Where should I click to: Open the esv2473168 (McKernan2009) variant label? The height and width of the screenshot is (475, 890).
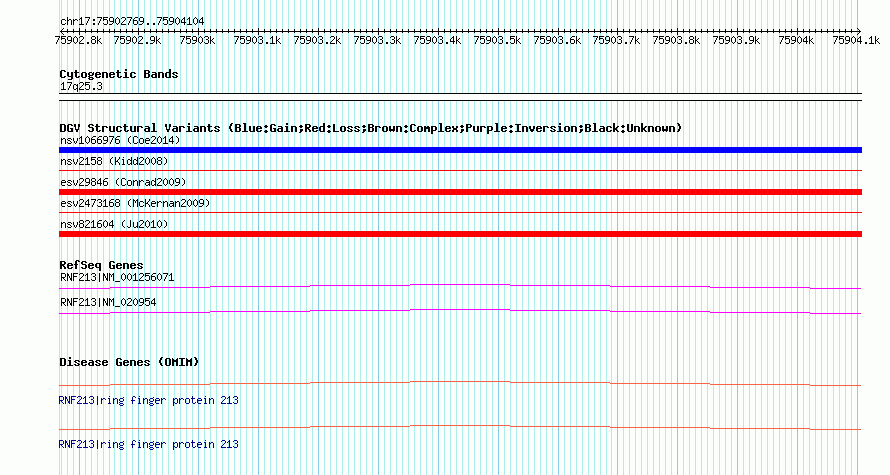click(x=135, y=203)
